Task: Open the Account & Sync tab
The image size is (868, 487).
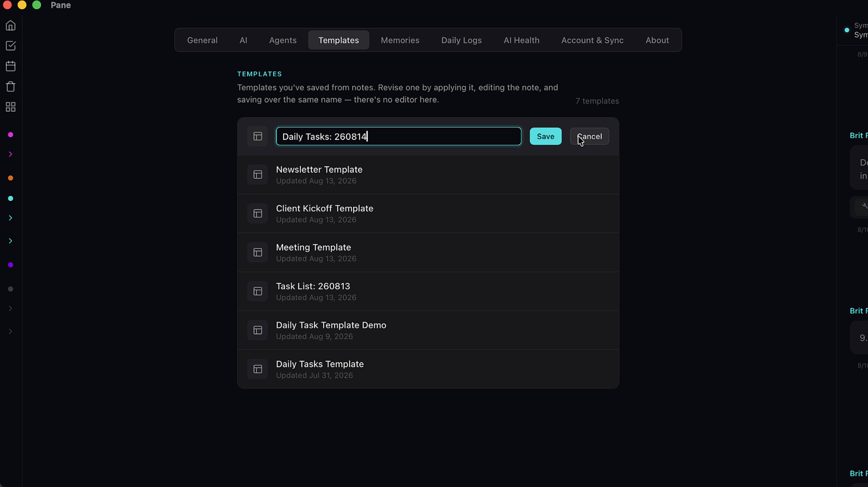Action: (592, 40)
